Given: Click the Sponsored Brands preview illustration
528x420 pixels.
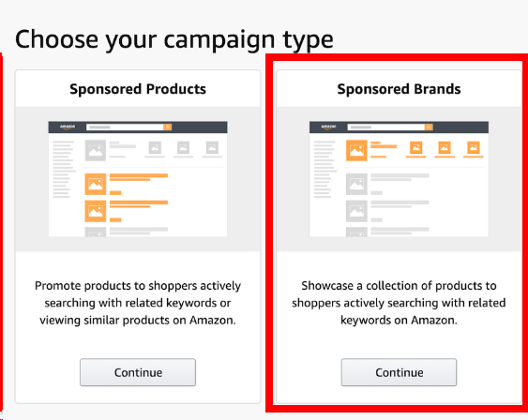Looking at the screenshot, I should [x=399, y=179].
